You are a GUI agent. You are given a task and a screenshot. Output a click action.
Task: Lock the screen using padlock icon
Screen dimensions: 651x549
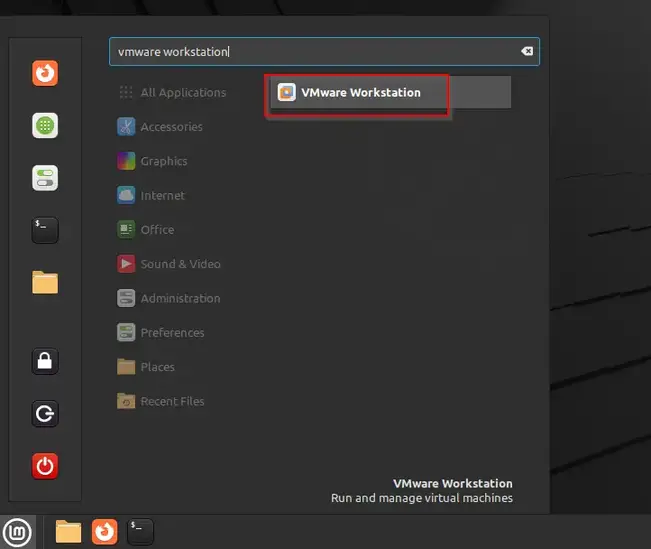pos(45,361)
